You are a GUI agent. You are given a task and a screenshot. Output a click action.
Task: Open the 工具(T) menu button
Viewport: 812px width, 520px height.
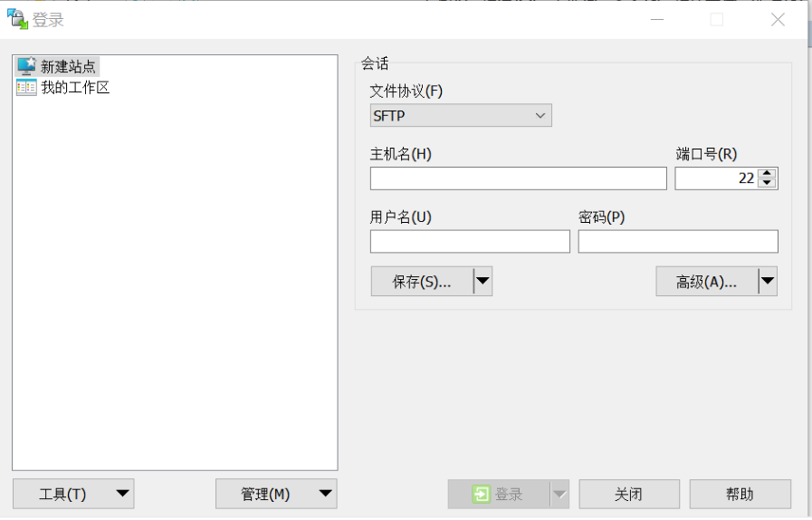(73, 494)
